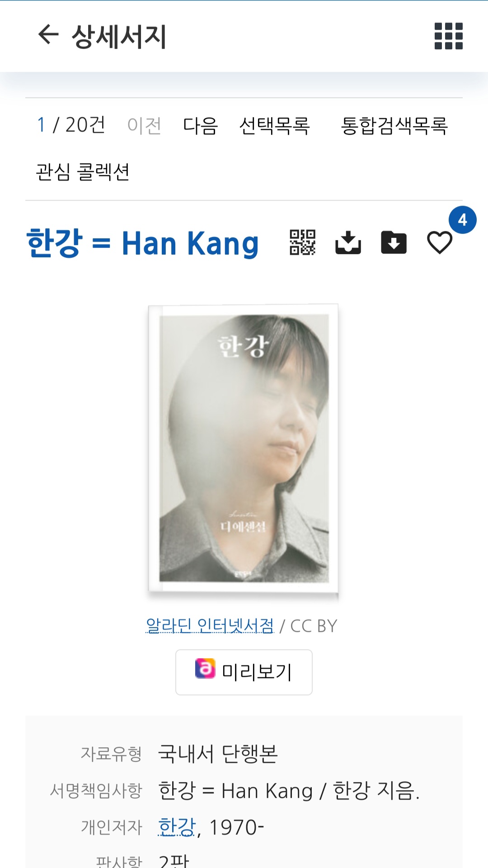Tap the download tray icon

(x=348, y=242)
